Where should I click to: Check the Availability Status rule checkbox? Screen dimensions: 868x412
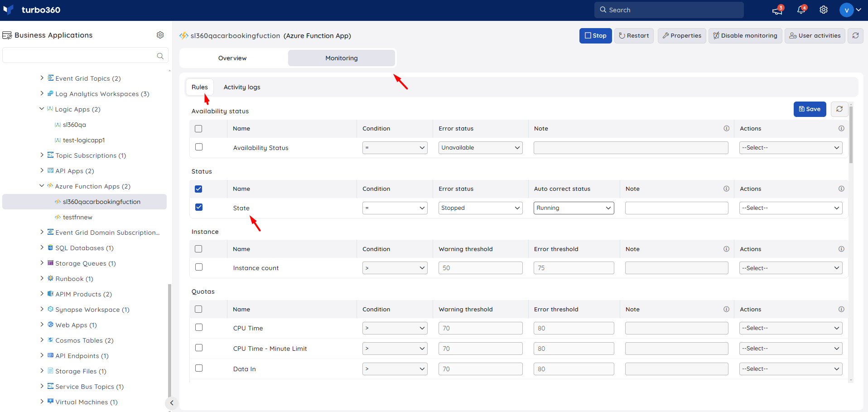pyautogui.click(x=199, y=147)
